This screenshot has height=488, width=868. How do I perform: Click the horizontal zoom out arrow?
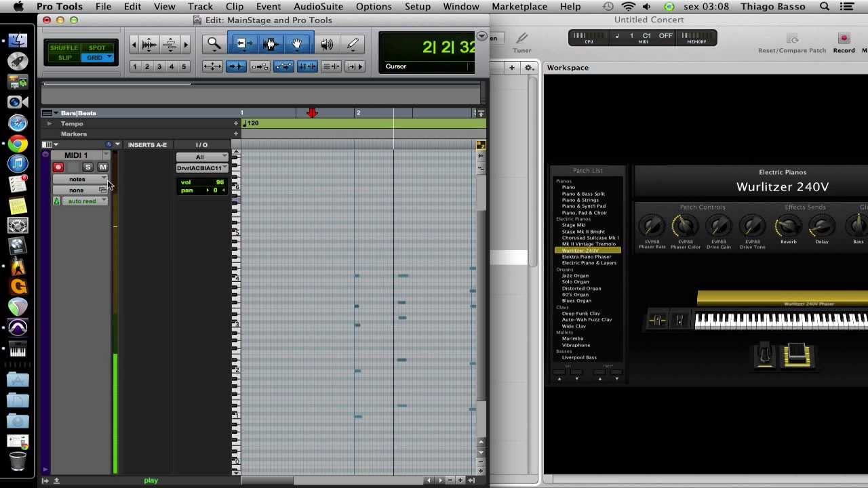pos(134,45)
